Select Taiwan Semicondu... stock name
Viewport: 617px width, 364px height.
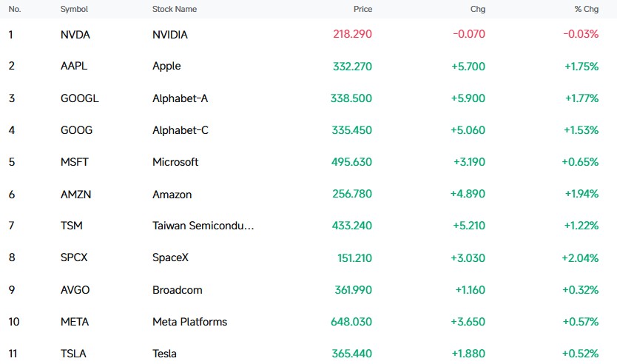(203, 226)
